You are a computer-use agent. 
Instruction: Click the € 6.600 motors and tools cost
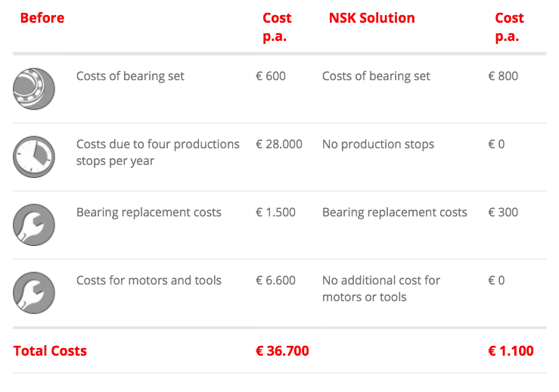[275, 280]
